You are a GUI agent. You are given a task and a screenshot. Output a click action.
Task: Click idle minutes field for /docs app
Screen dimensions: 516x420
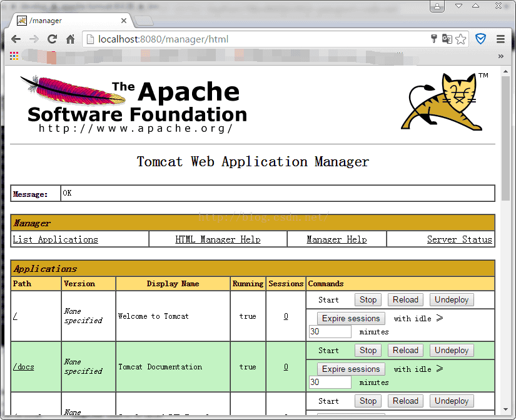[330, 382]
